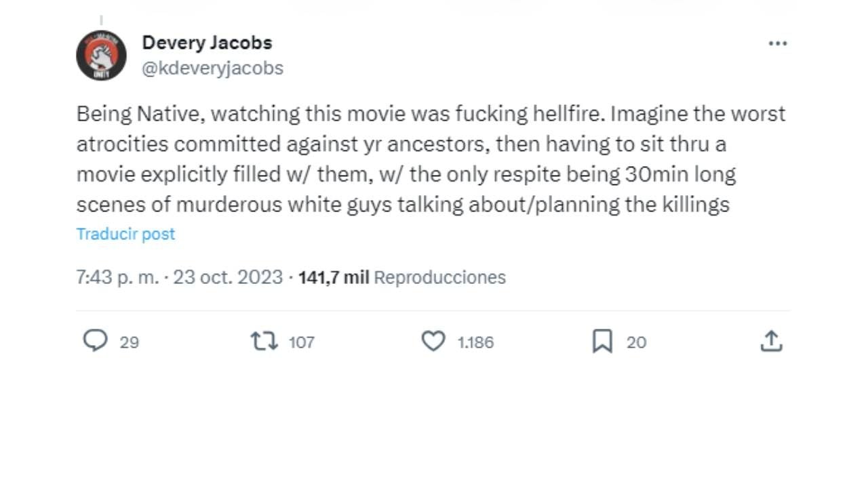The width and height of the screenshot is (868, 488).
Task: Toggle the repost arrows icon
Action: point(264,341)
